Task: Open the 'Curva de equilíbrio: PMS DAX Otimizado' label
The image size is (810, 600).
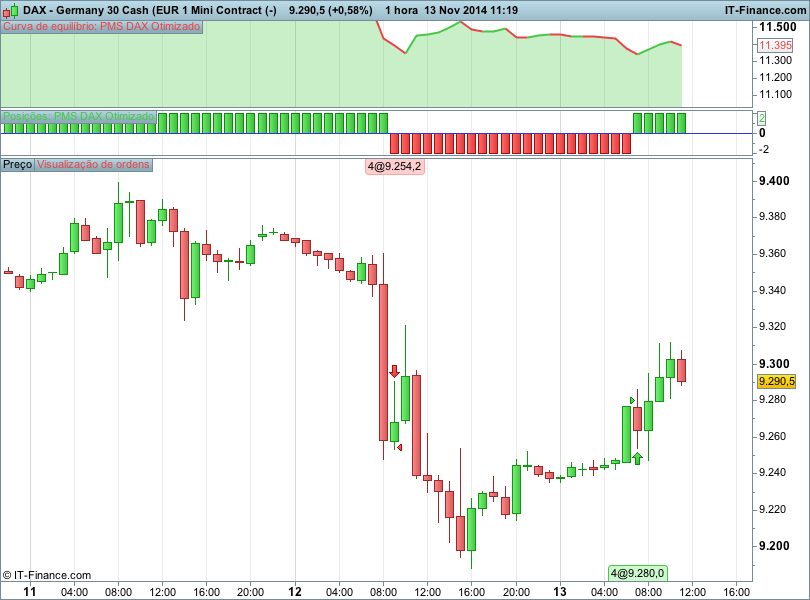Action: pos(102,26)
